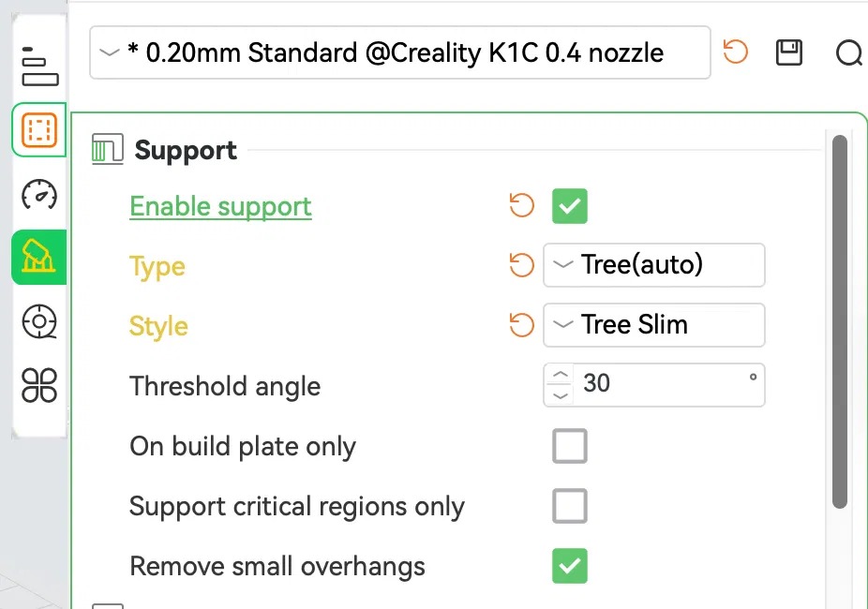Uncheck Remove small overhangs
Viewport: 868px width, 609px height.
click(x=570, y=566)
